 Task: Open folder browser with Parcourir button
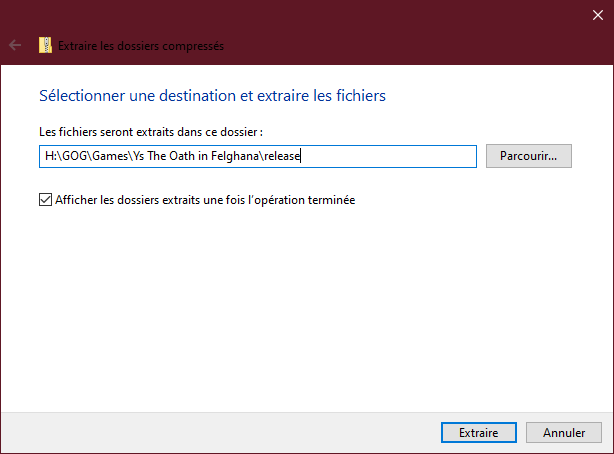[528, 156]
